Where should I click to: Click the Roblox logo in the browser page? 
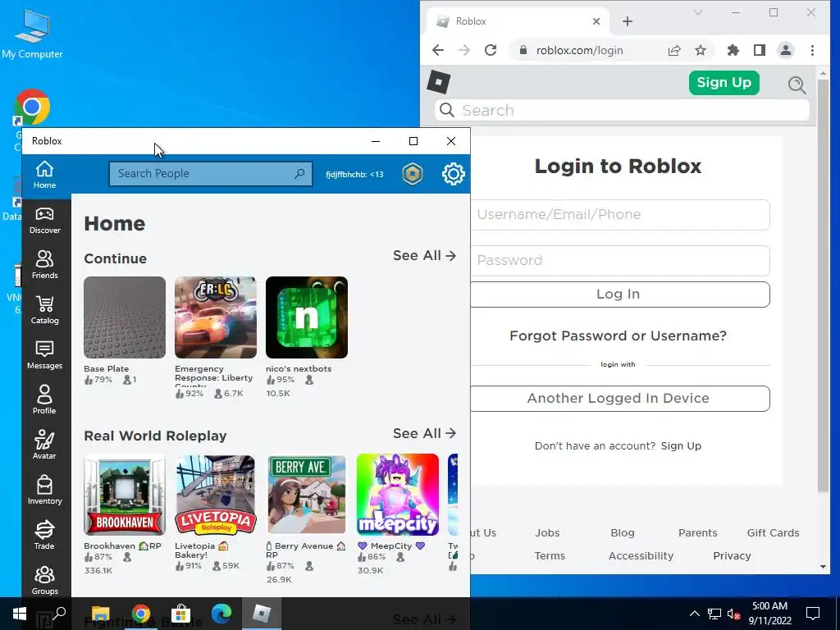point(439,83)
